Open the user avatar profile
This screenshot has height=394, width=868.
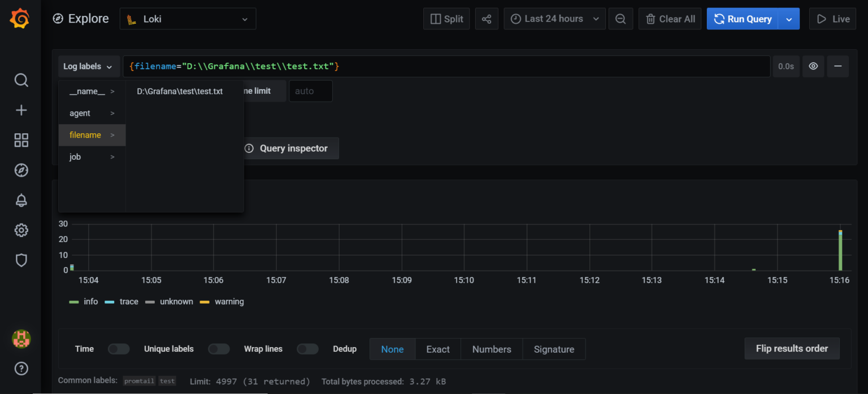click(21, 339)
